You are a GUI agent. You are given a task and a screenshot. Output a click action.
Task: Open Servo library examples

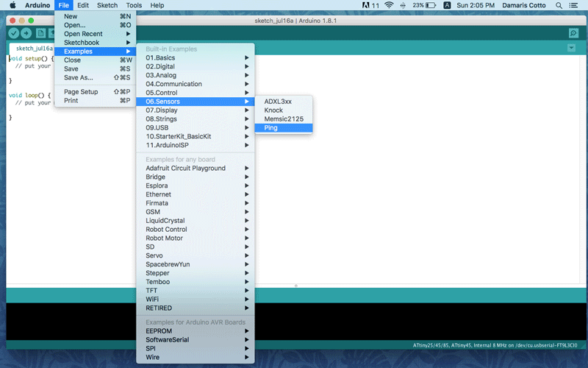click(196, 255)
